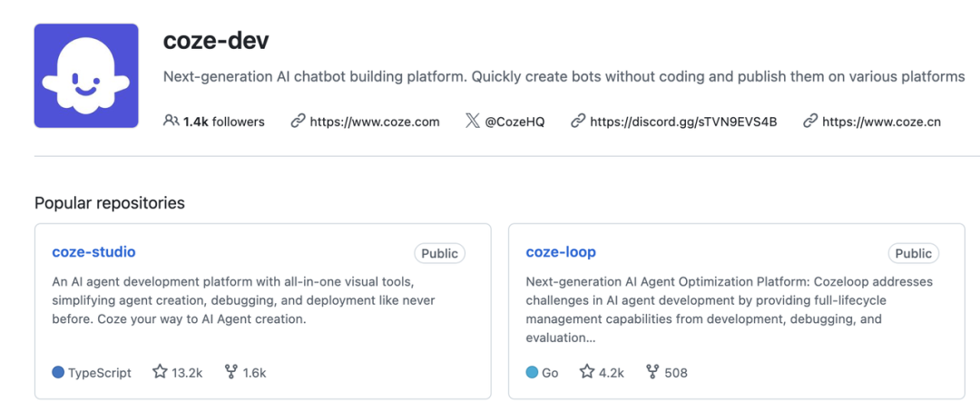The image size is (980, 411).
Task: Open the 1.4k followers link
Action: coord(214,122)
